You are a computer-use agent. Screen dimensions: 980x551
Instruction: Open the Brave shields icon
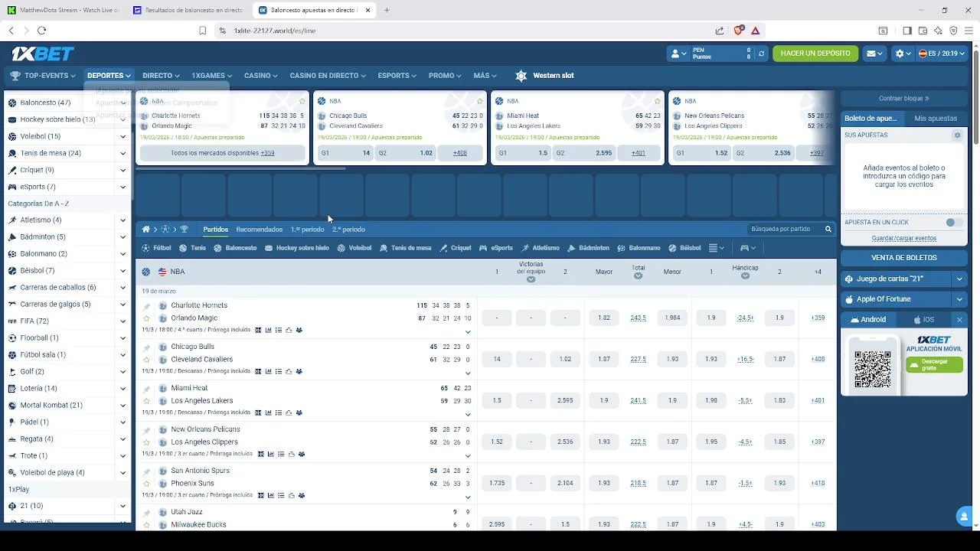click(738, 31)
